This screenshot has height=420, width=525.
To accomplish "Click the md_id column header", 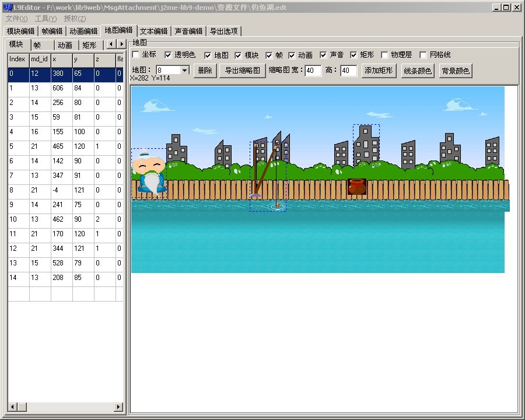I will click(40, 60).
